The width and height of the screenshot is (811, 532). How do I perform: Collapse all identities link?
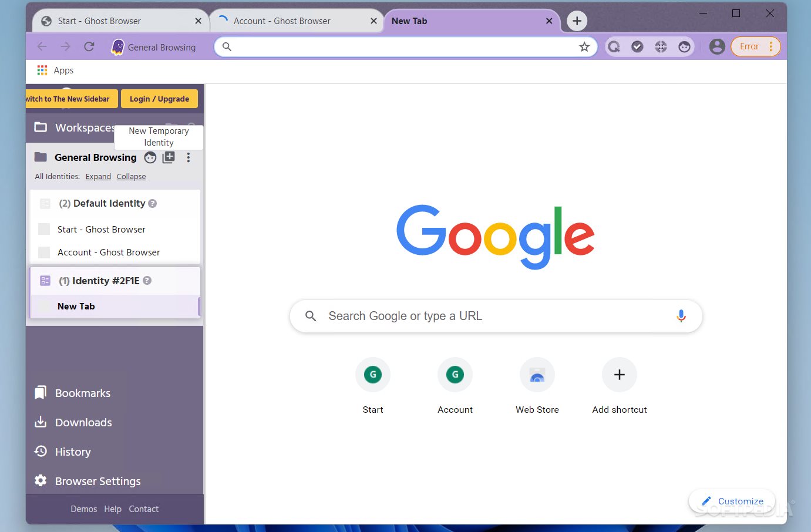131,176
